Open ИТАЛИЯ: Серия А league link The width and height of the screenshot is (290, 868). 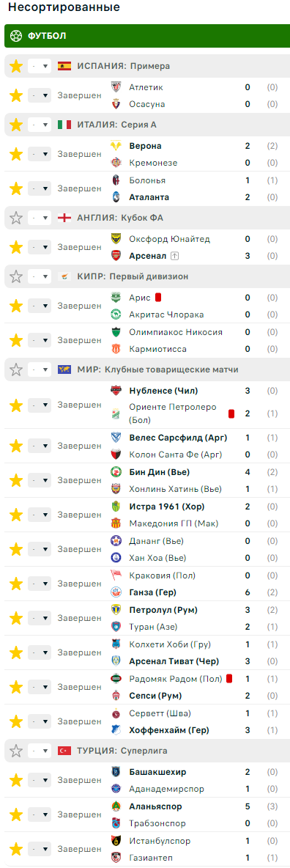[x=116, y=125]
